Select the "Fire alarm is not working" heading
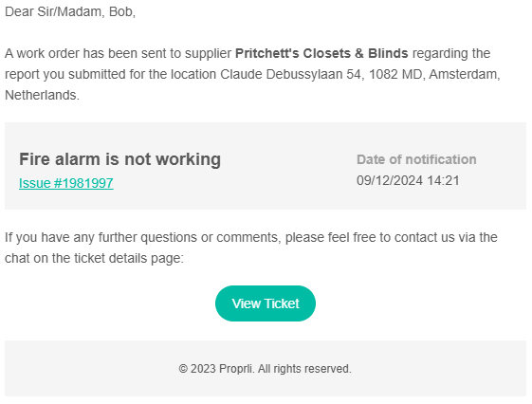The height and width of the screenshot is (404, 532). tap(119, 159)
